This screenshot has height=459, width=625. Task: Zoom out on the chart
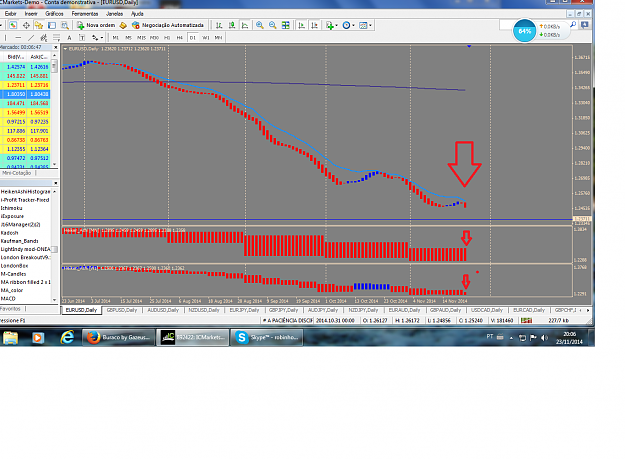(x=273, y=25)
